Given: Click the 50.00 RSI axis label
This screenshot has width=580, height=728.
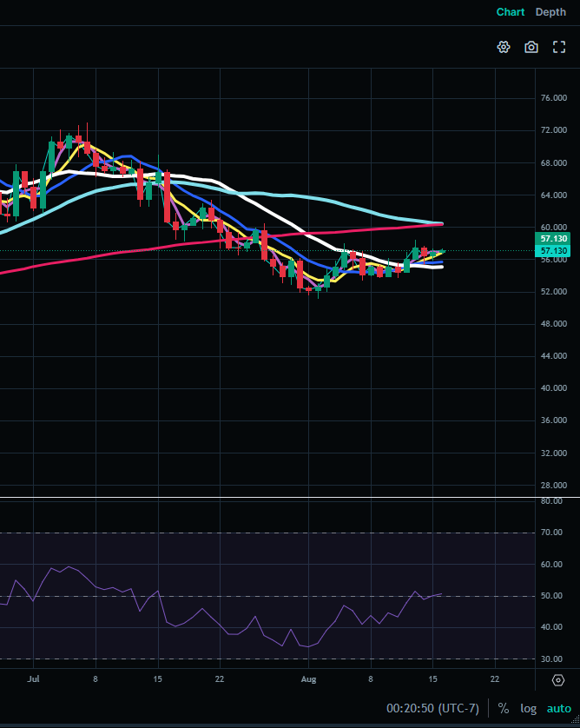Looking at the screenshot, I should pos(551,596).
